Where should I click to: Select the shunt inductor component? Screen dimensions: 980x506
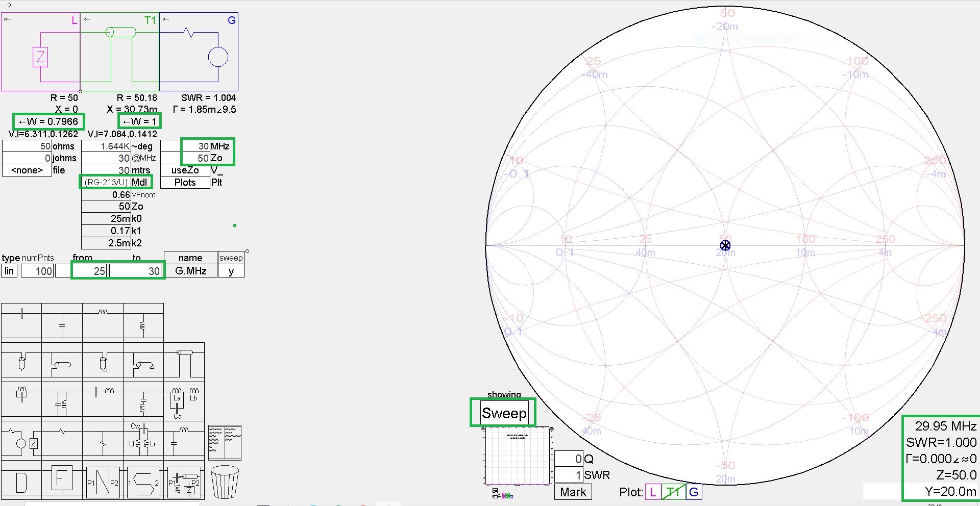143,322
